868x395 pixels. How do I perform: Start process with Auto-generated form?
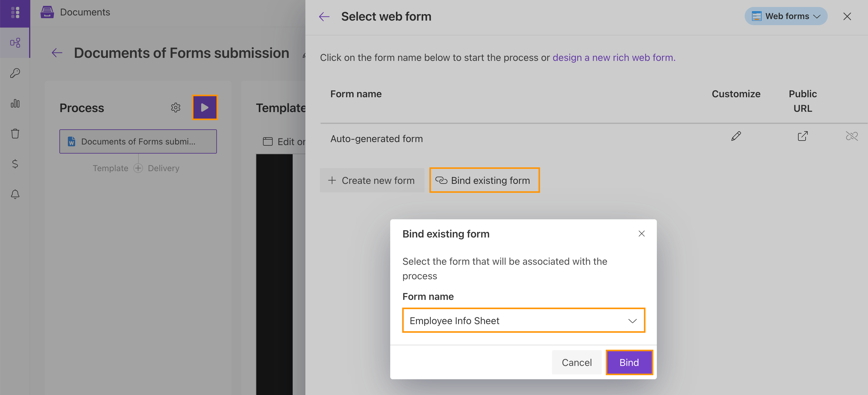[x=376, y=139]
